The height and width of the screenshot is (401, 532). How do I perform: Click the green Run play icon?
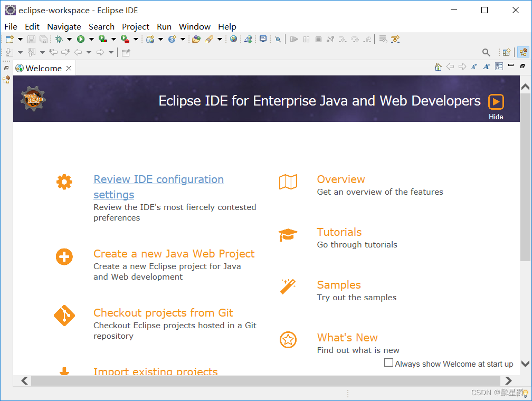81,40
